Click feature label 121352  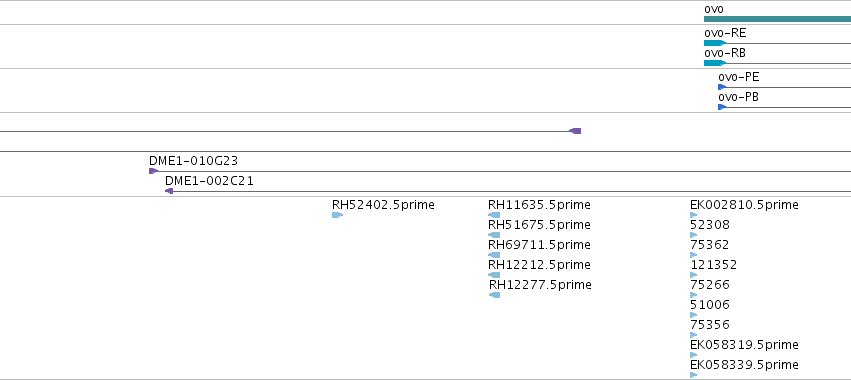(x=714, y=265)
